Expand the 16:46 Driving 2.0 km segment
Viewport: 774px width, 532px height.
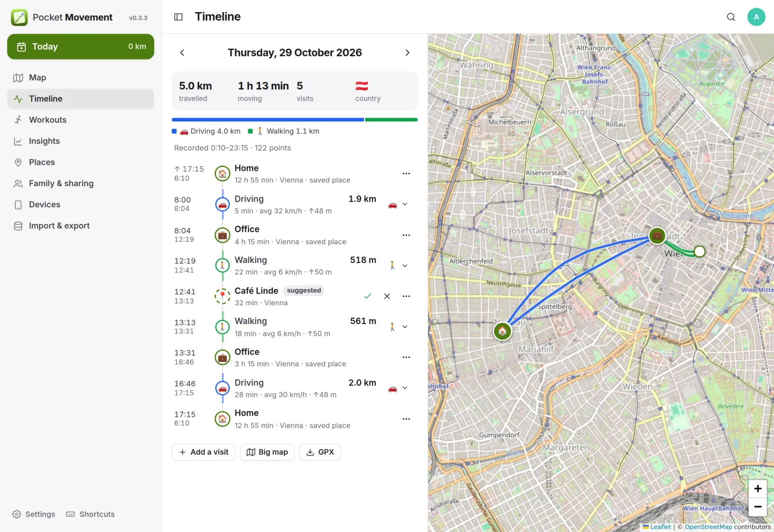coord(405,388)
